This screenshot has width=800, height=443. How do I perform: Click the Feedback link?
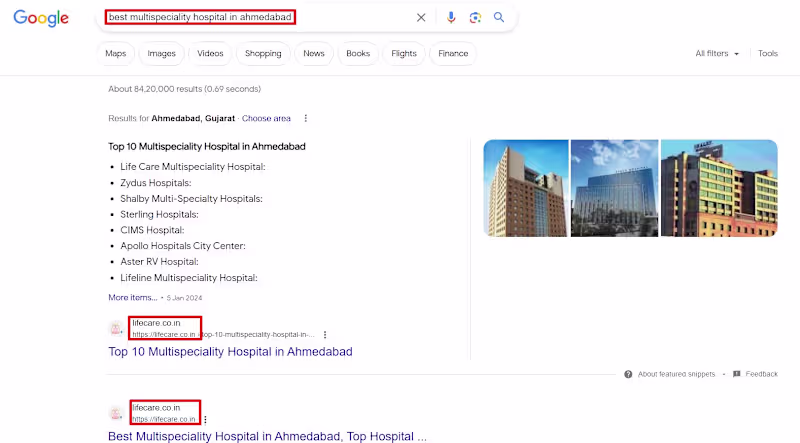(761, 374)
